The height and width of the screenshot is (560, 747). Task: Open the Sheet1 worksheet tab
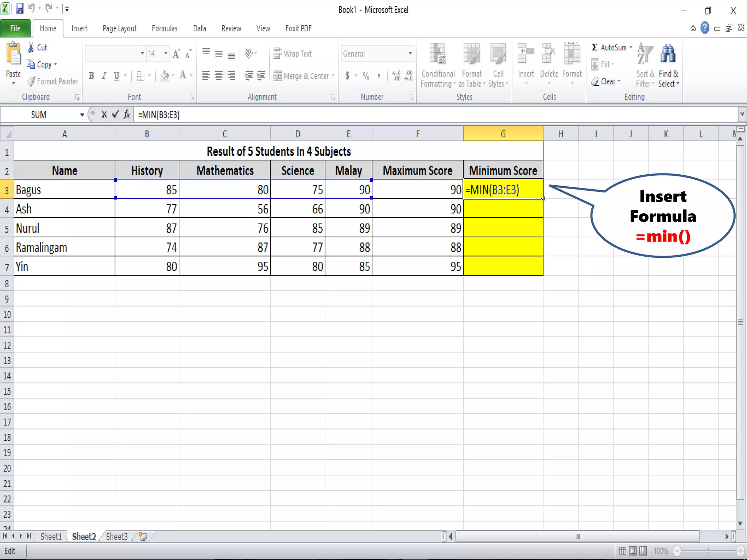click(51, 536)
